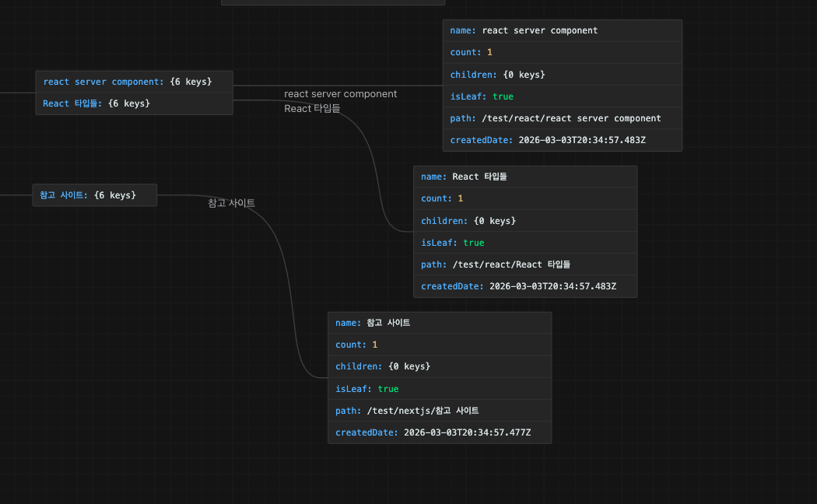The height and width of the screenshot is (504, 817).
Task: Select the 'name: react server component' row
Action: click(562, 31)
